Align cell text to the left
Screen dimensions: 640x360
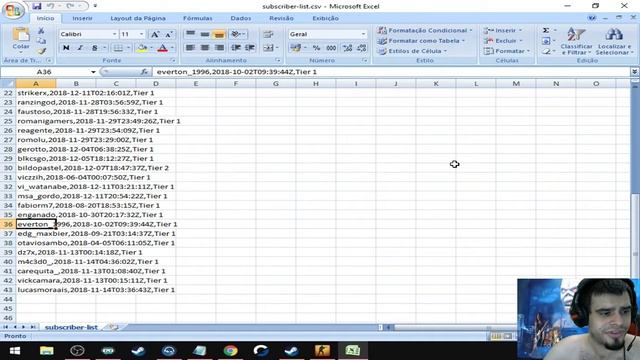190,48
